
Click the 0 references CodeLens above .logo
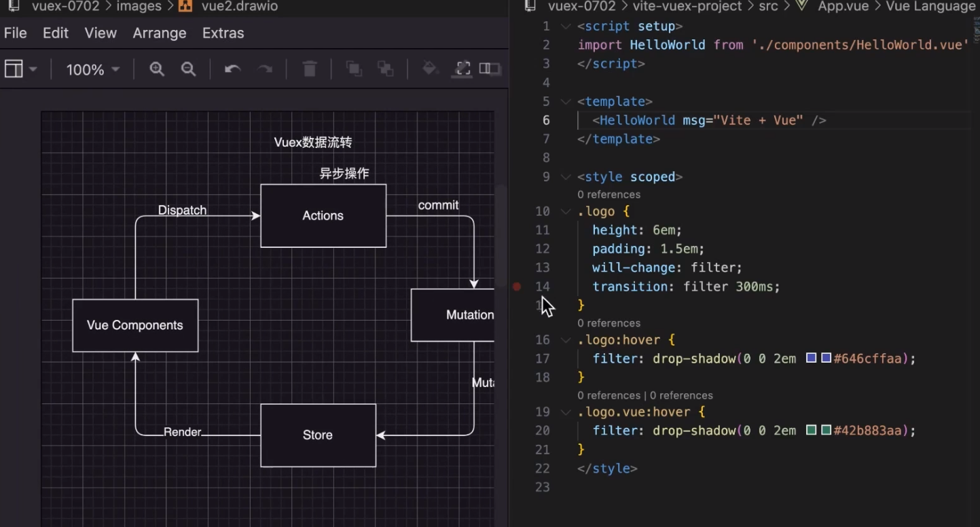coord(609,194)
